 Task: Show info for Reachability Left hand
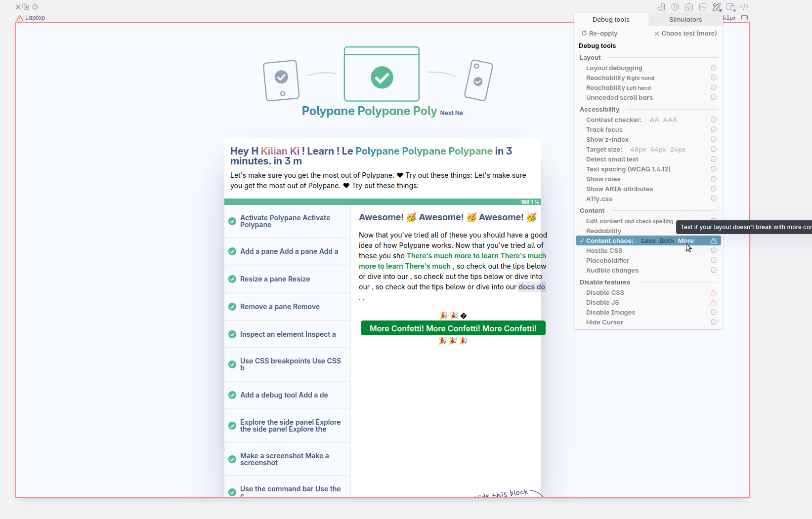[x=714, y=87]
